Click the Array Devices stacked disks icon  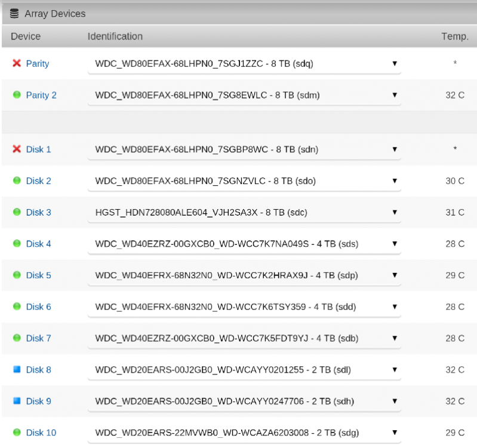14,13
